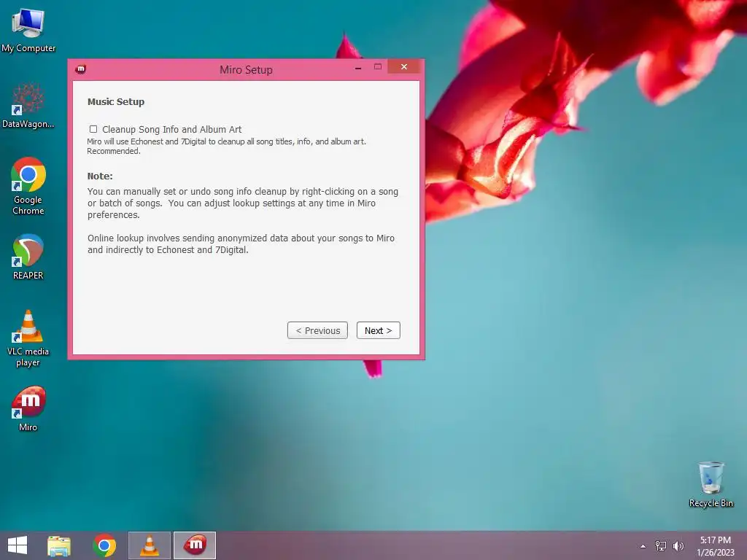Screen dimensions: 747x560
Task: Click the Music Setup heading
Action: click(x=116, y=101)
